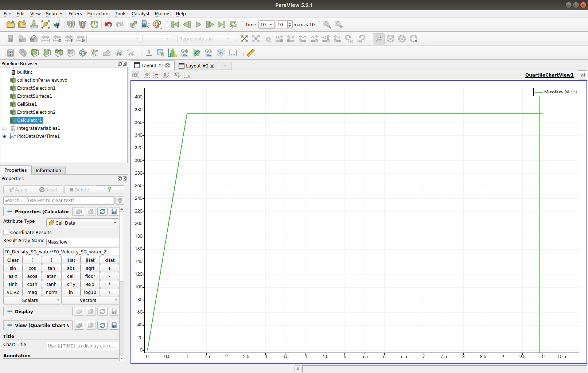Click the sqrt calculator button
The width and height of the screenshot is (588, 373).
click(x=90, y=268)
